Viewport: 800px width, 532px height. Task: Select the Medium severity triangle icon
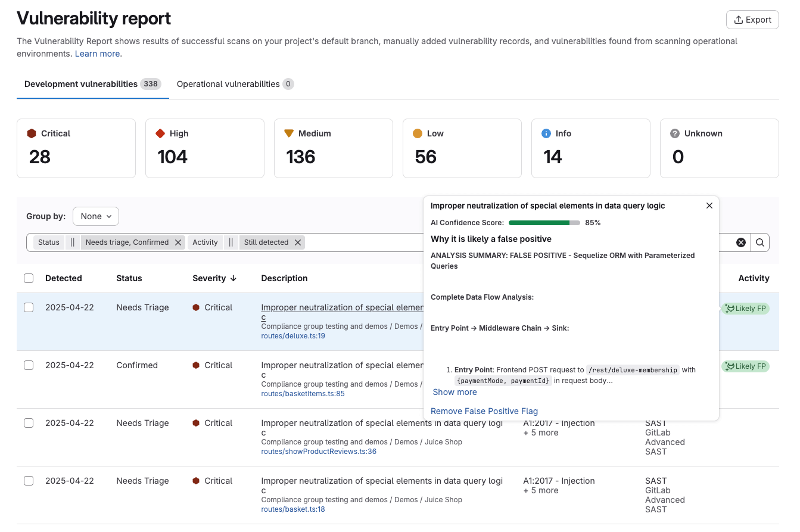[x=290, y=133]
